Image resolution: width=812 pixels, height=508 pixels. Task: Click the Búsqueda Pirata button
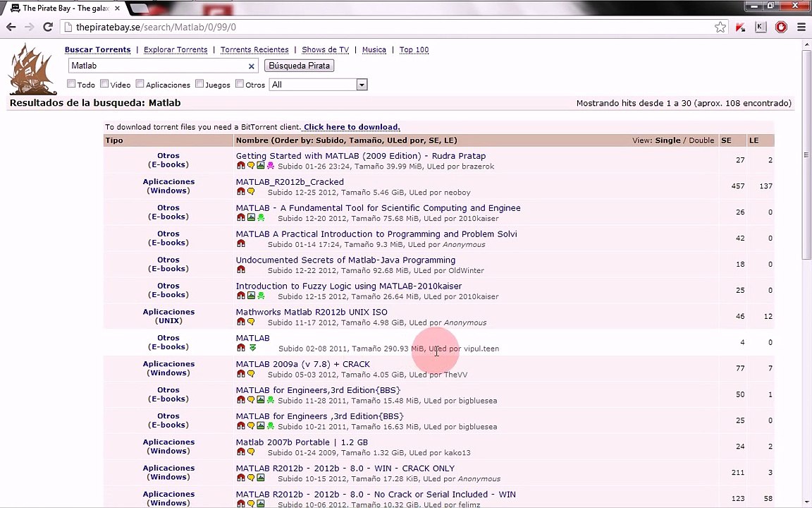(299, 66)
